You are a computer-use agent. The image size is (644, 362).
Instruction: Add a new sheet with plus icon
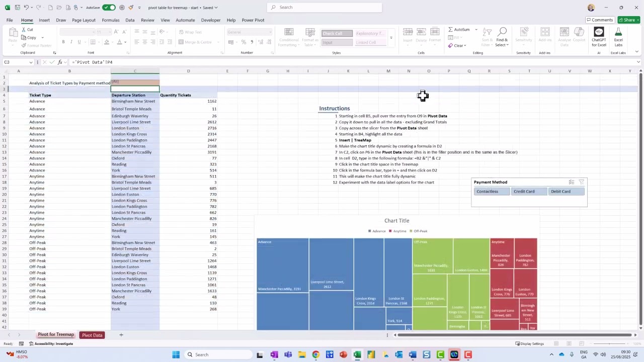(x=121, y=335)
